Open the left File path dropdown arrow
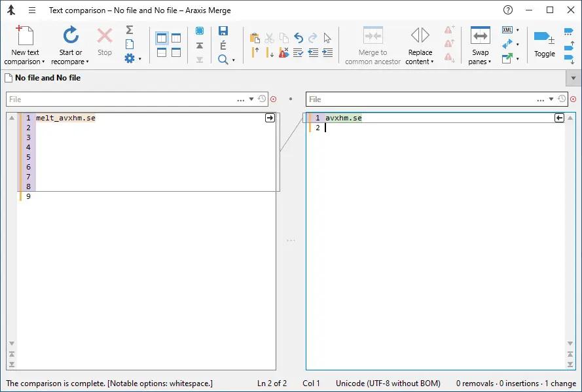The height and width of the screenshot is (392, 582). tap(251, 99)
